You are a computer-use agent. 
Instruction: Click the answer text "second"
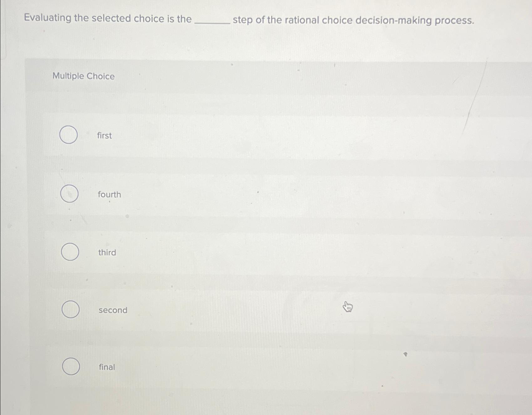pyautogui.click(x=113, y=310)
